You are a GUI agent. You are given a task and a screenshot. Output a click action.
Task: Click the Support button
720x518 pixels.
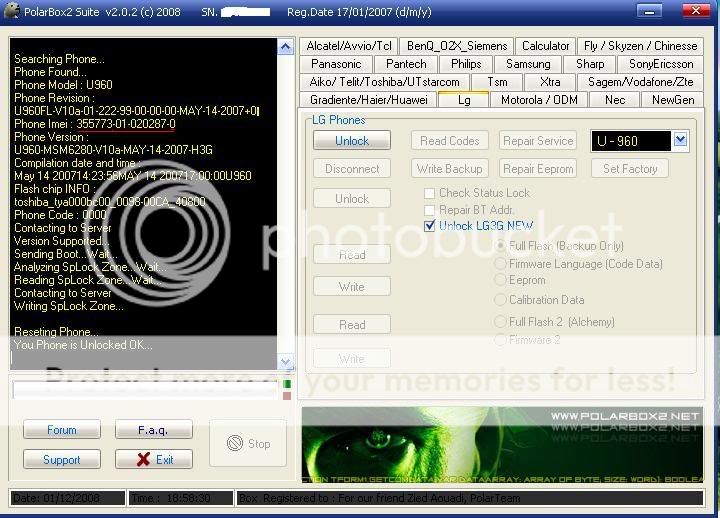coord(62,459)
